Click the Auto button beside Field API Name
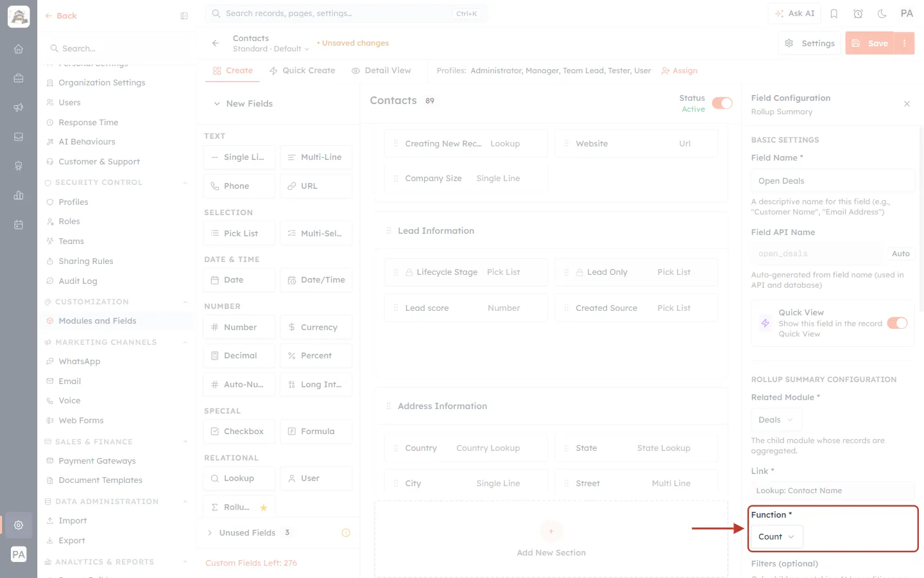 click(900, 254)
